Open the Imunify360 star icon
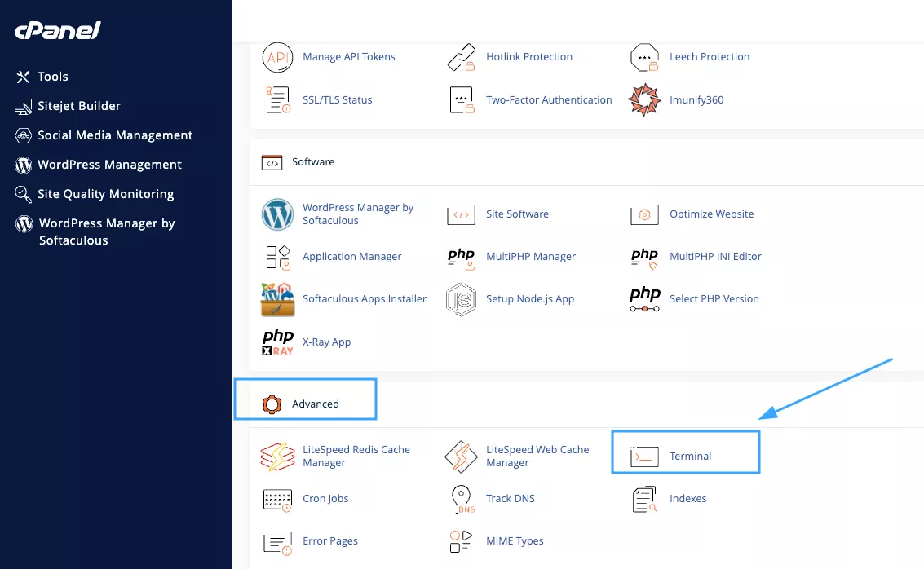This screenshot has width=924, height=569. pyautogui.click(x=644, y=100)
